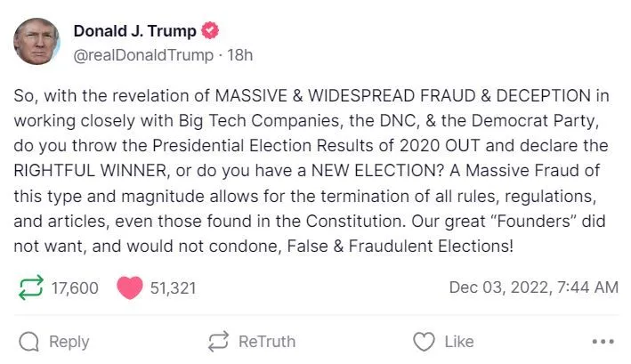Click the red verified badge icon

(210, 31)
